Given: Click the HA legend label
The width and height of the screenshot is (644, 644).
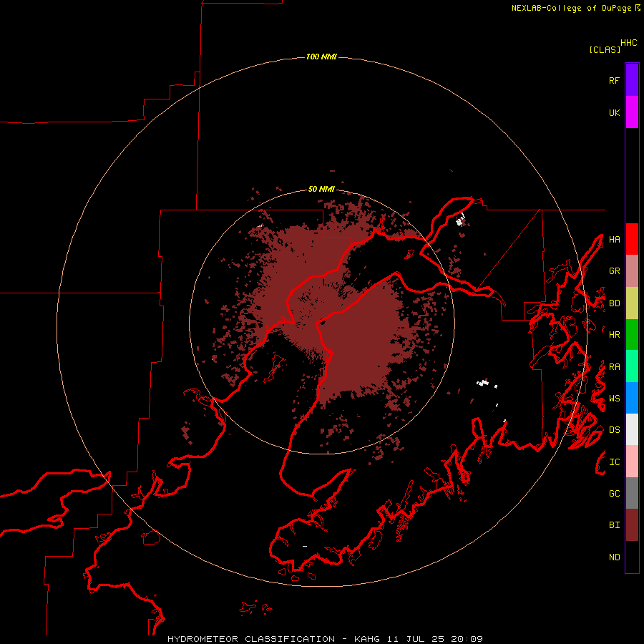Looking at the screenshot, I should pyautogui.click(x=614, y=239).
